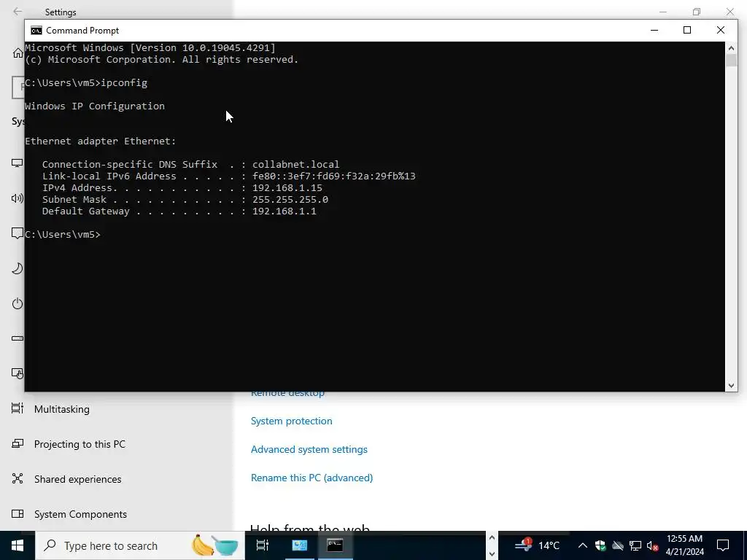The height and width of the screenshot is (560, 747).
Task: Open the weather widget showing 14°C
Action: click(538, 545)
